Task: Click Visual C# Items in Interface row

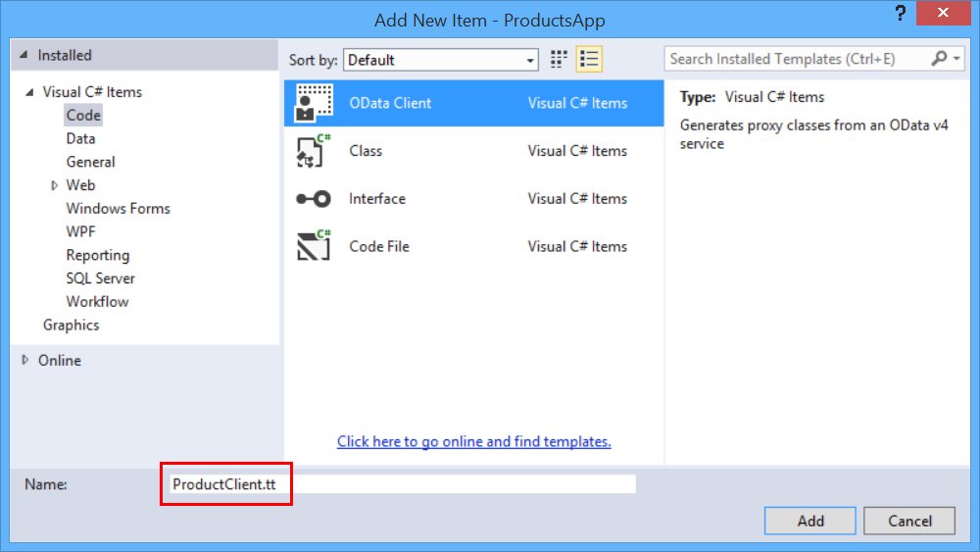Action: 577,199
